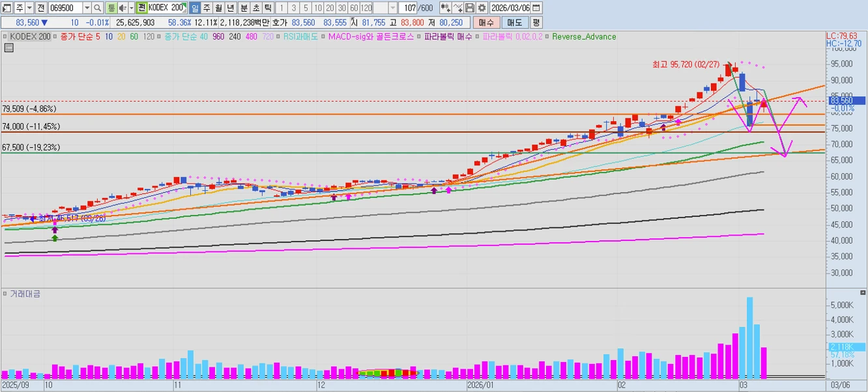Click the add-indicator candlestick icon

(446, 8)
